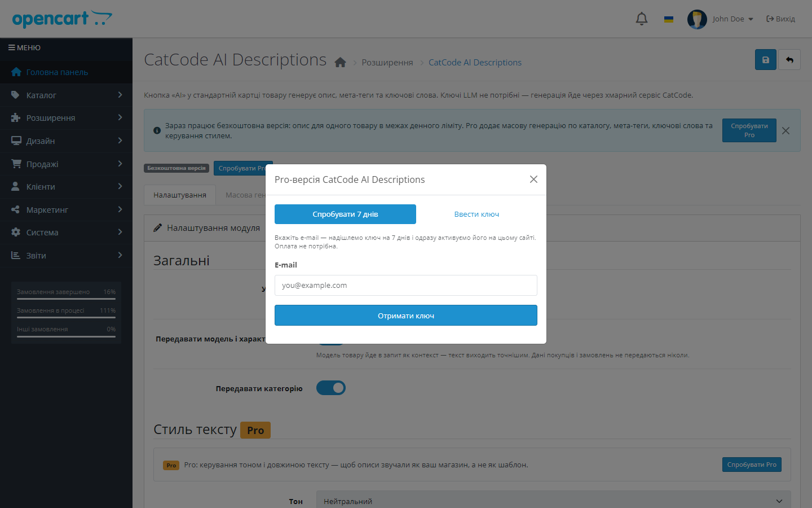The image size is (812, 508).
Task: Click the Отримати ключ button
Action: pos(406,316)
